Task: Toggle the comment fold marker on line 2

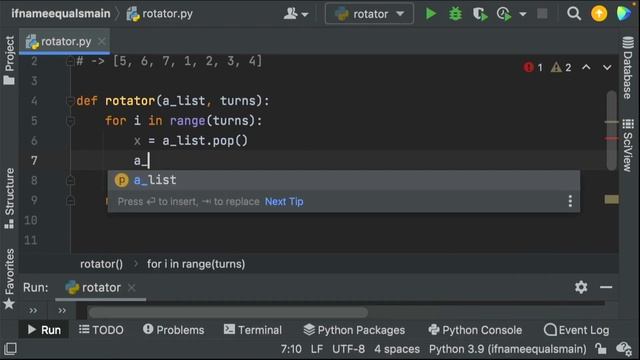Action: (70, 61)
